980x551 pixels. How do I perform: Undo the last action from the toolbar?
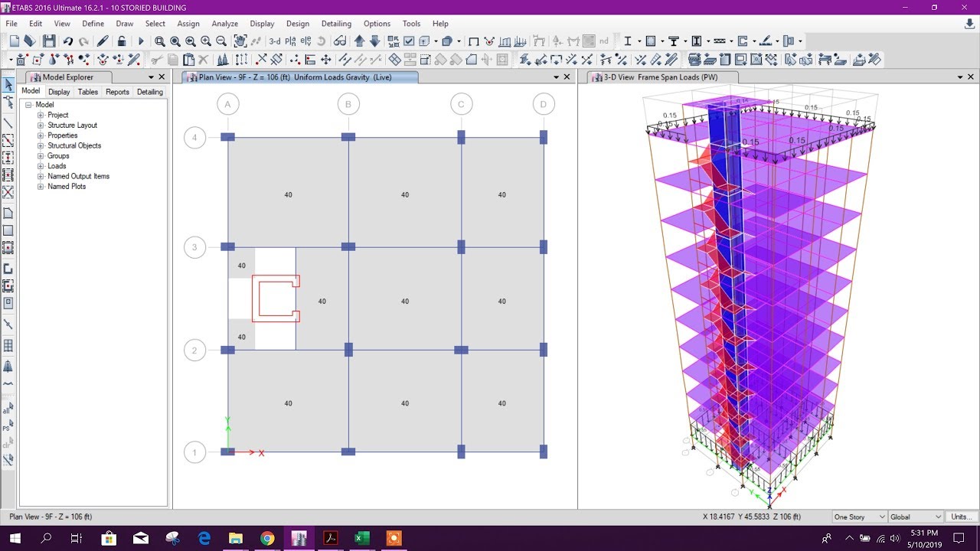[x=67, y=41]
